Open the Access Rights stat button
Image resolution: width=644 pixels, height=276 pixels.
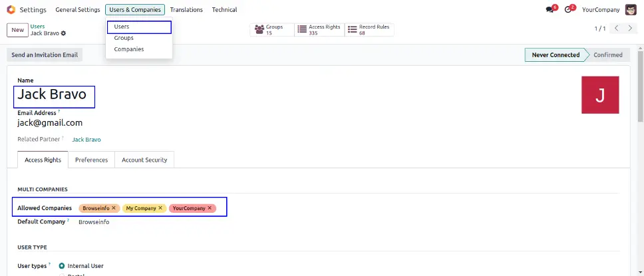tap(319, 30)
